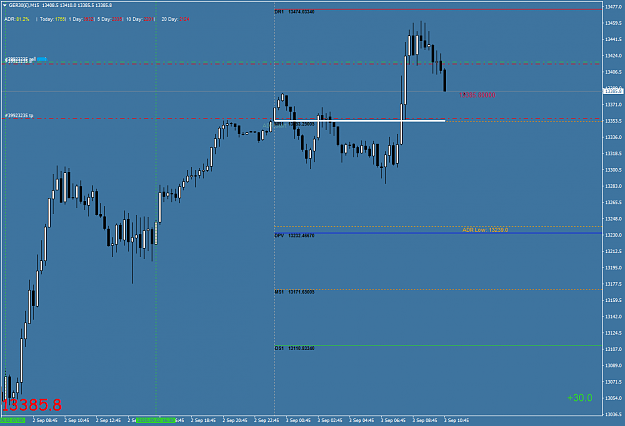Click the red 13385.80000 price label near the last candle

477,95
